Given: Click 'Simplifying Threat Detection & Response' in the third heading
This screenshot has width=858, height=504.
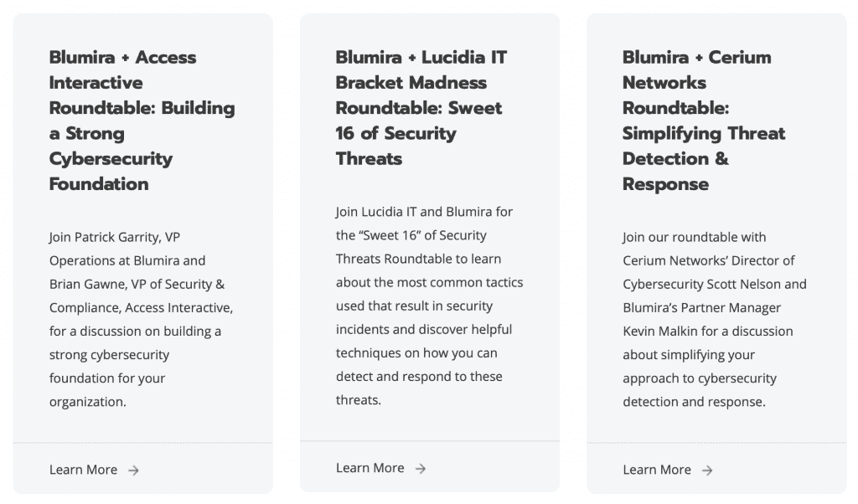Looking at the screenshot, I should point(704,158).
